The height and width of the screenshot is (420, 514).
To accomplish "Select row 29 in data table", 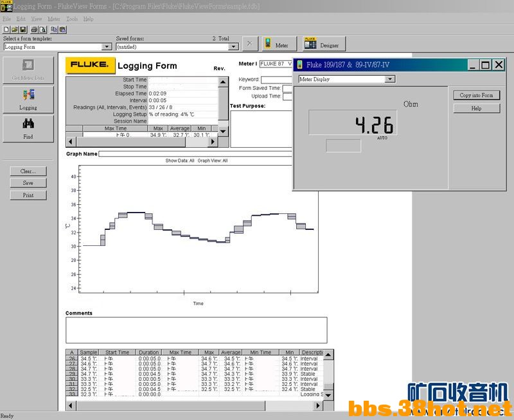I will (72, 374).
